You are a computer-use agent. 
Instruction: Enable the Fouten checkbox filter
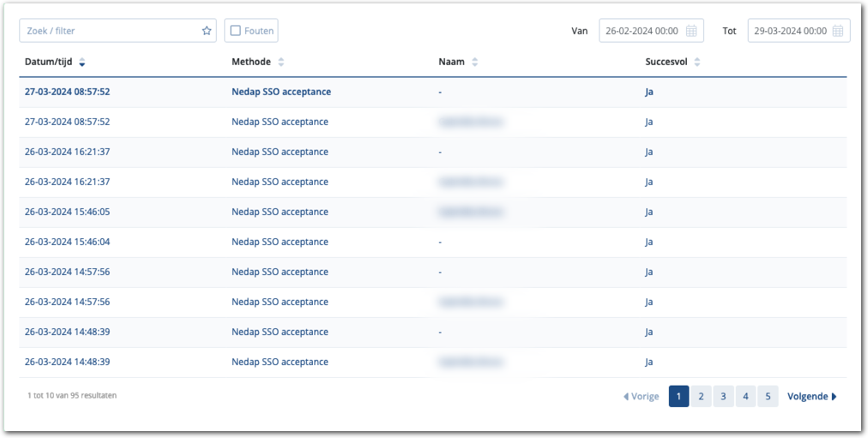pyautogui.click(x=236, y=31)
